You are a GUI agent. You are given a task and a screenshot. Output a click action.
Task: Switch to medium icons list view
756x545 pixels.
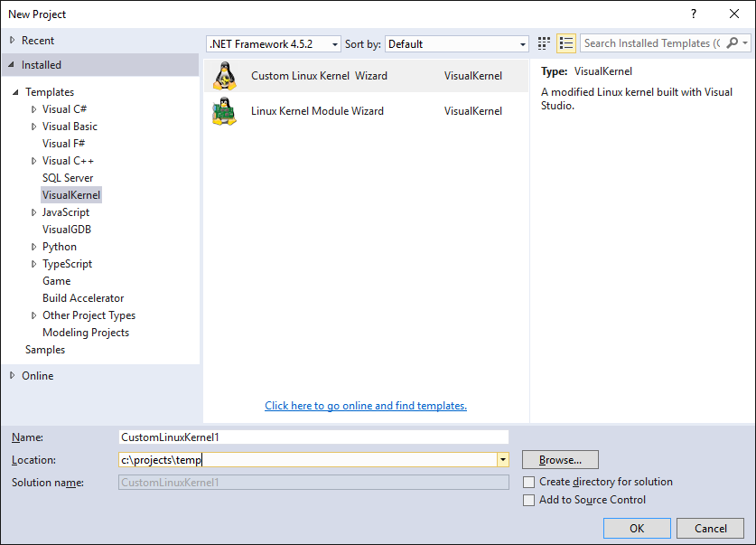coord(566,44)
